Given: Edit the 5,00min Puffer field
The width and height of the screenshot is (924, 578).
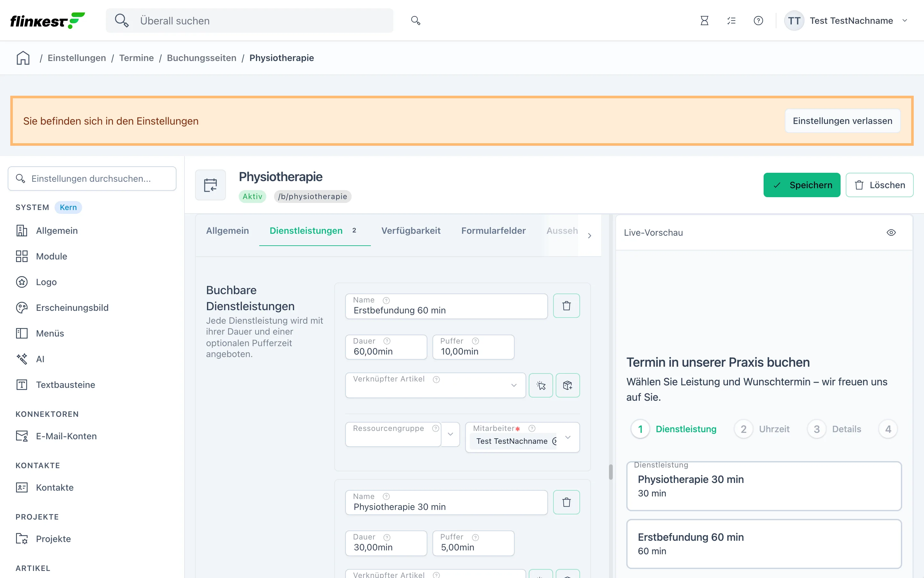Looking at the screenshot, I should (474, 543).
